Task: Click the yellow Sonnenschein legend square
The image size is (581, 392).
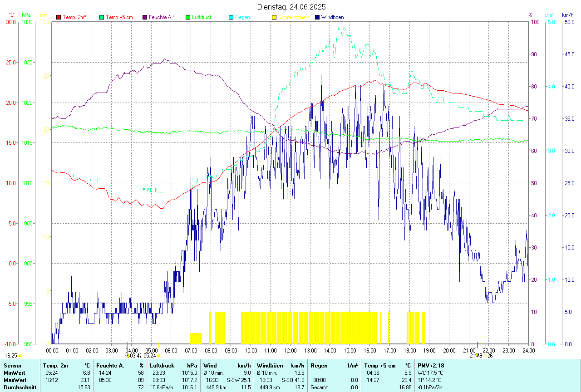Action: tap(274, 17)
